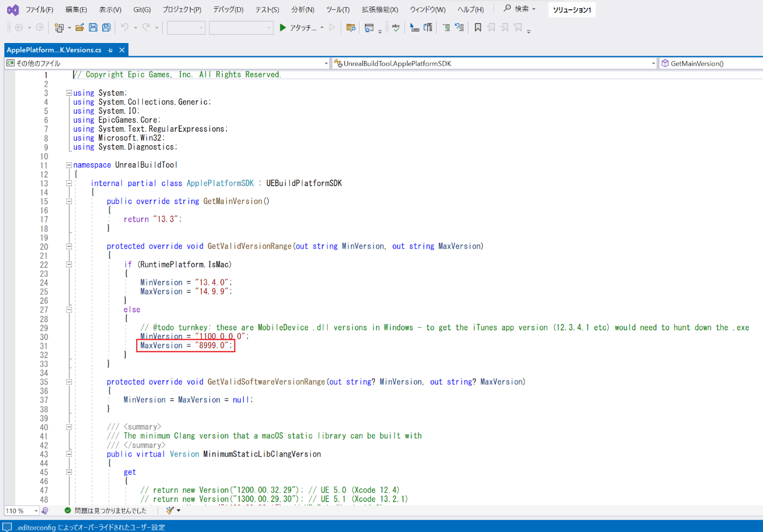Click the Save All icon
The image size is (763, 532).
pos(106,27)
